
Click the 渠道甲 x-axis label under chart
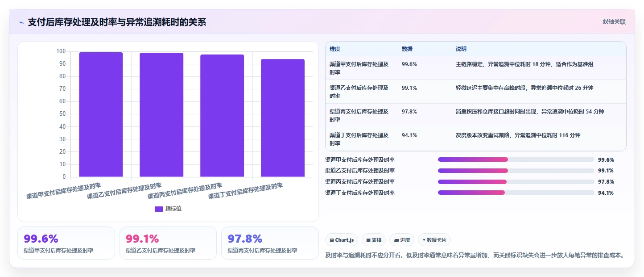pos(64,191)
